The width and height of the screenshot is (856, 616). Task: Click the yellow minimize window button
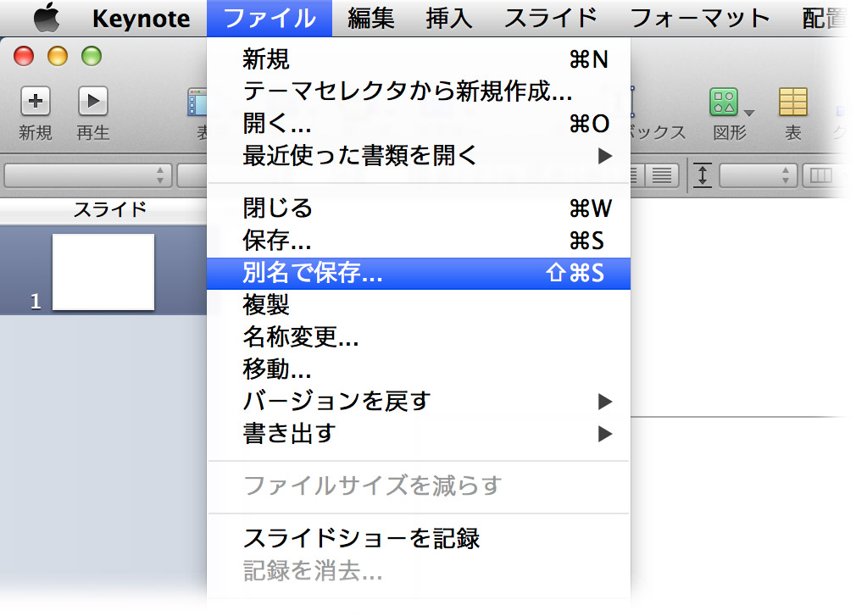(x=58, y=56)
